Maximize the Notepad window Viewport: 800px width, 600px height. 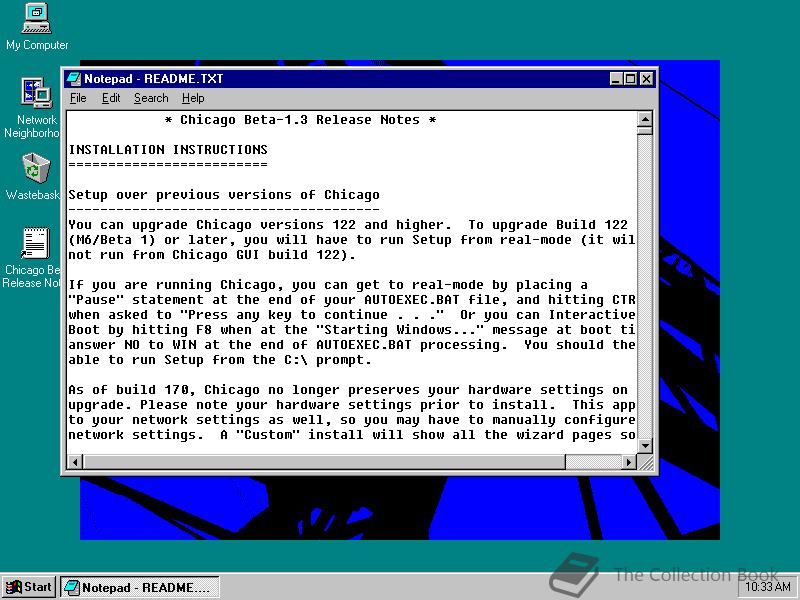point(631,79)
